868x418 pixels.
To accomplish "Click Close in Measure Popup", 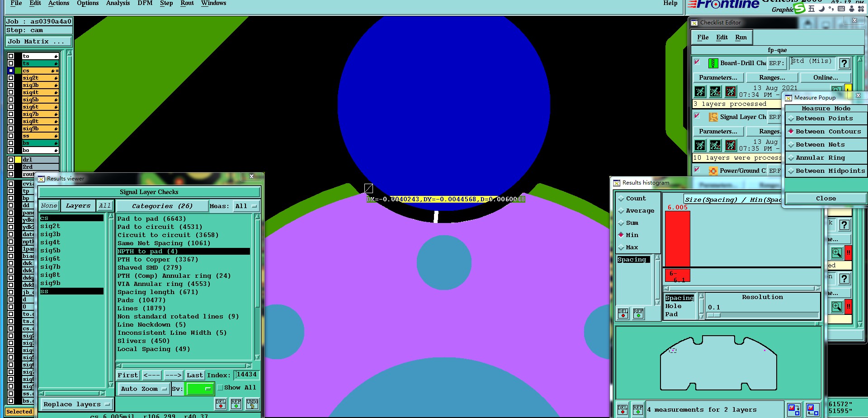I will click(826, 199).
